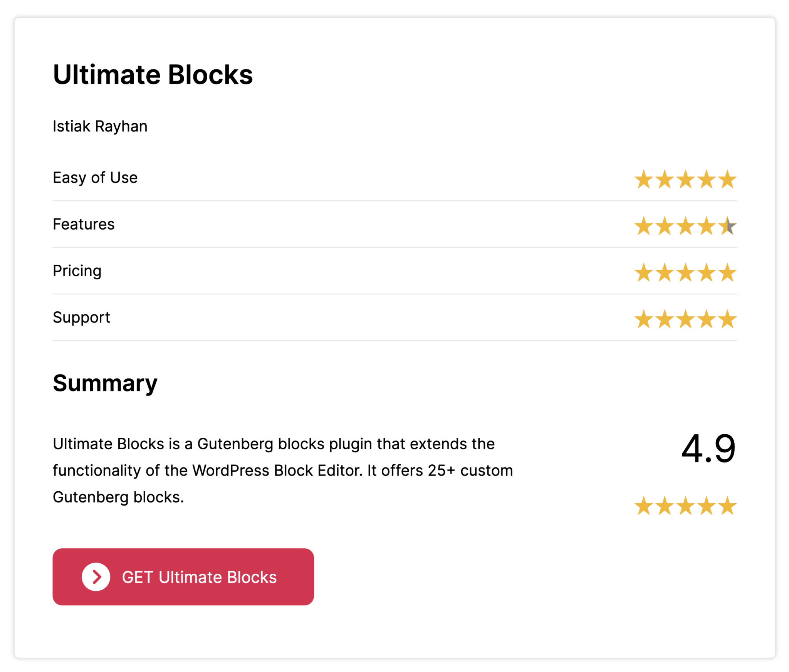This screenshot has width=789, height=672.
Task: Click the Ultimate Blocks heading
Action: coord(153,74)
